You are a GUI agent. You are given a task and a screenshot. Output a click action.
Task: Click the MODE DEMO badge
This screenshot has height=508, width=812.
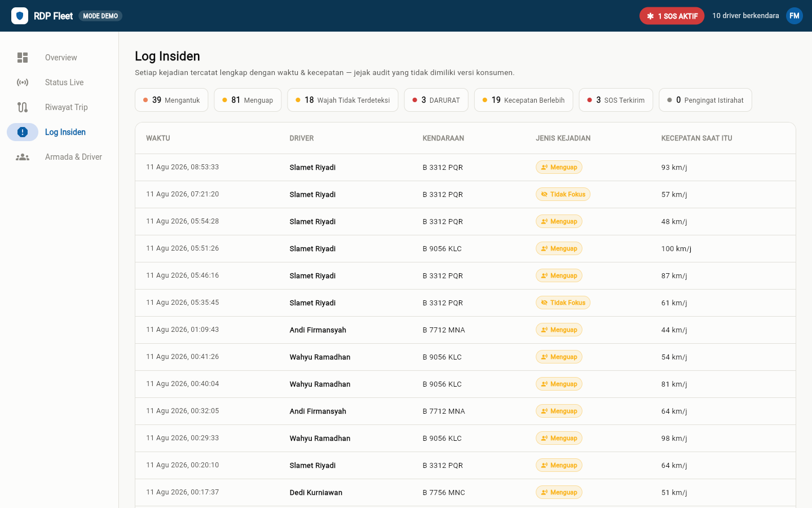(100, 16)
